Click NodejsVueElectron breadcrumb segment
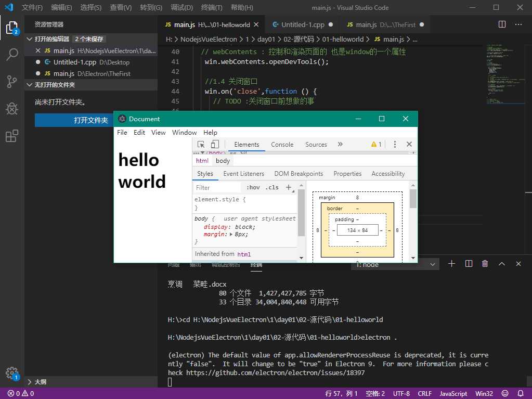532x399 pixels. (209, 40)
